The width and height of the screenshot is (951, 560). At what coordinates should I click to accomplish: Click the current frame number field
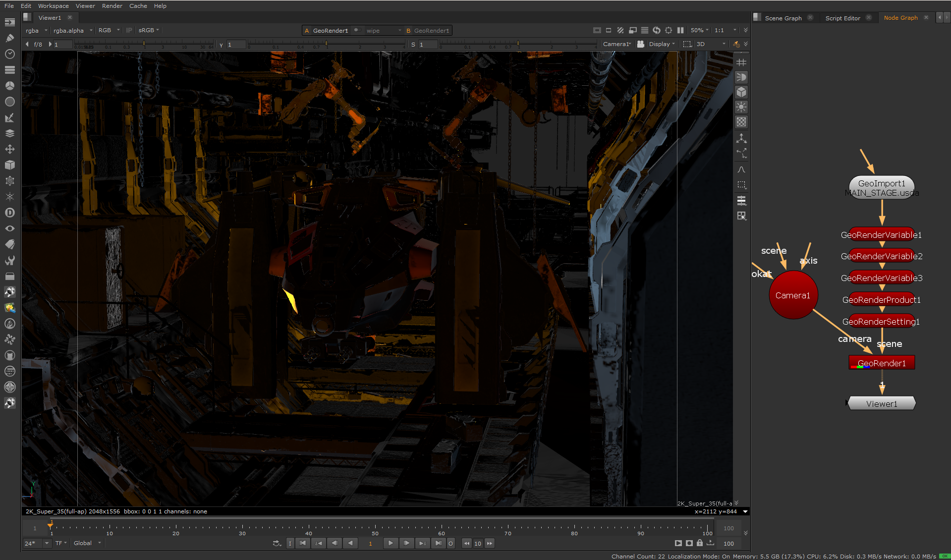click(370, 544)
